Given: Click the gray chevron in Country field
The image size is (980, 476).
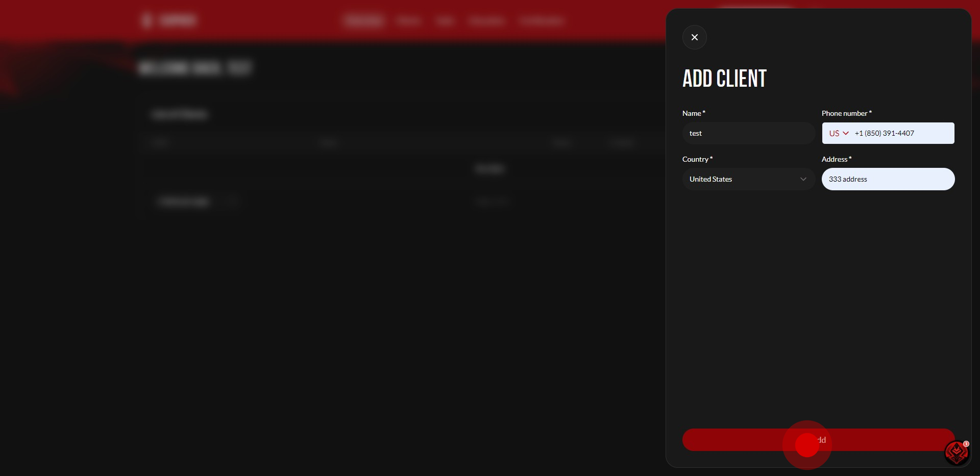Looking at the screenshot, I should (803, 179).
